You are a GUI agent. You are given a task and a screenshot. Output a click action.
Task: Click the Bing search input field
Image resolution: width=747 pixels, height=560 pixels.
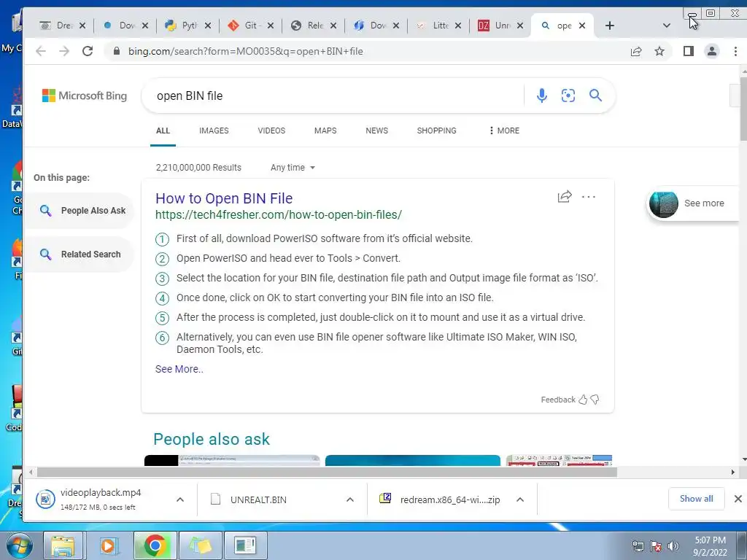click(333, 96)
